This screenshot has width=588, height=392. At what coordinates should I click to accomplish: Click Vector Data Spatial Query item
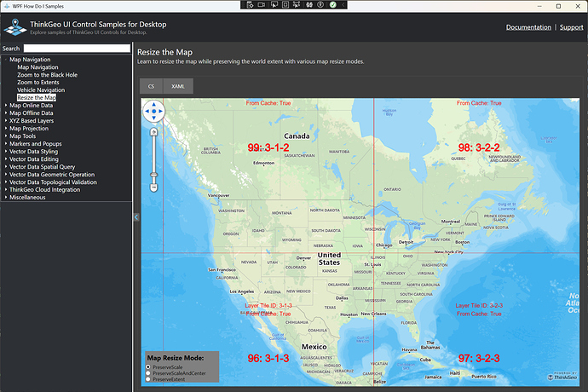42,167
